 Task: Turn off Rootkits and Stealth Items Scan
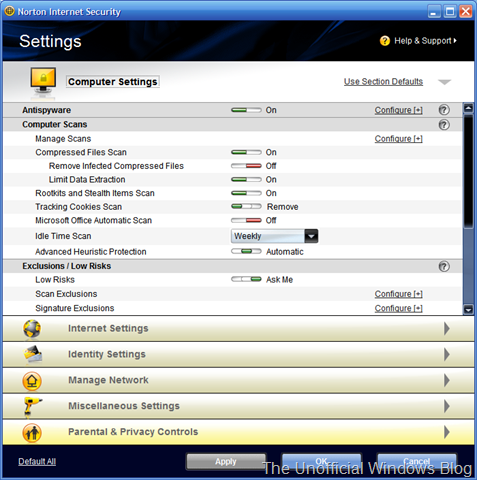pyautogui.click(x=246, y=193)
